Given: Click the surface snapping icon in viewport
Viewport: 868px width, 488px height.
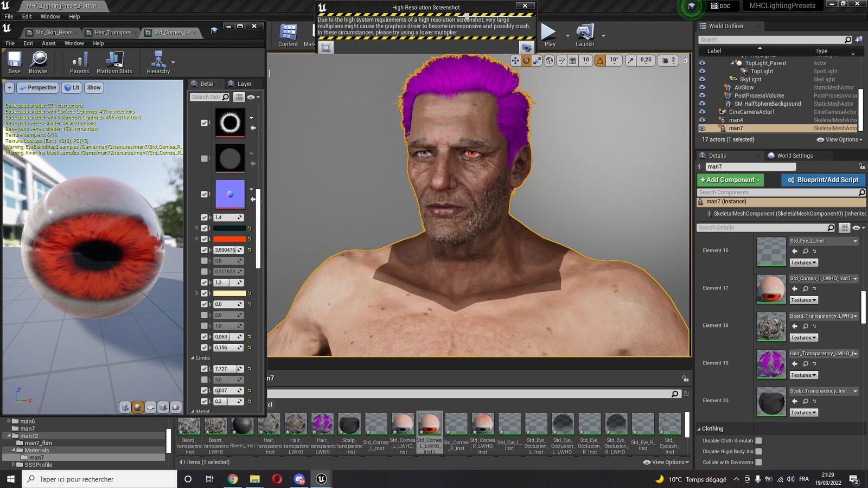Looking at the screenshot, I should coord(562,61).
